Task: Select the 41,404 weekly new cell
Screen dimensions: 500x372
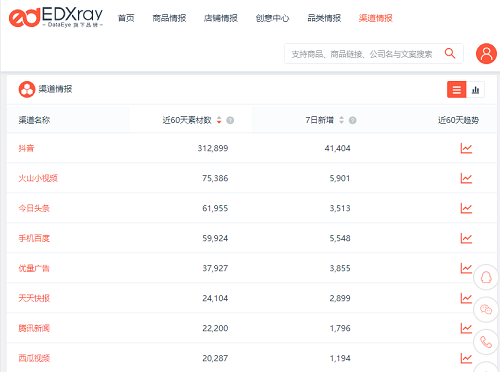Action: [x=337, y=148]
